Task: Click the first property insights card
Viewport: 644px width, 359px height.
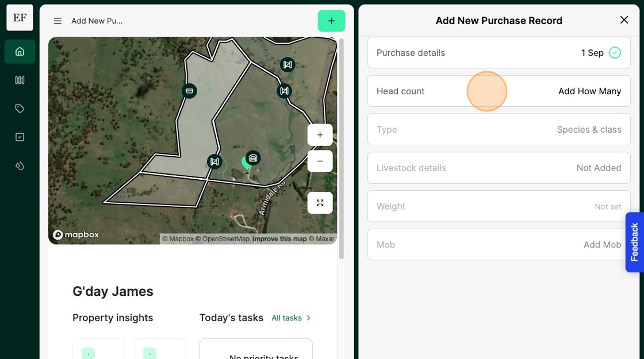Action: click(x=98, y=349)
